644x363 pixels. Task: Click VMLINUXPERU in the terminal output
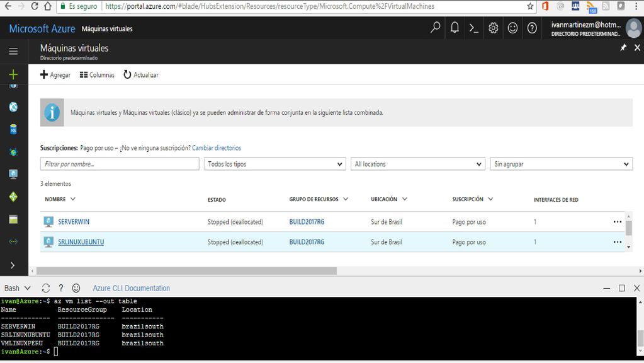(22, 343)
